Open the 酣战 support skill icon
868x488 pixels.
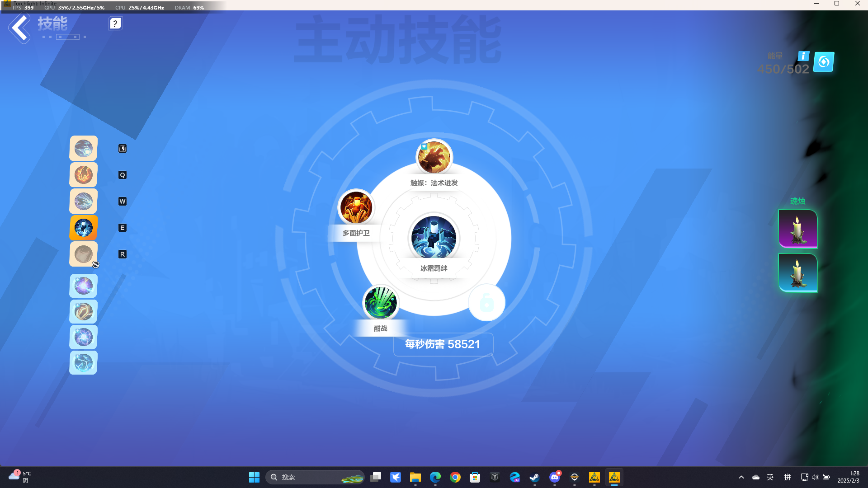tap(381, 303)
